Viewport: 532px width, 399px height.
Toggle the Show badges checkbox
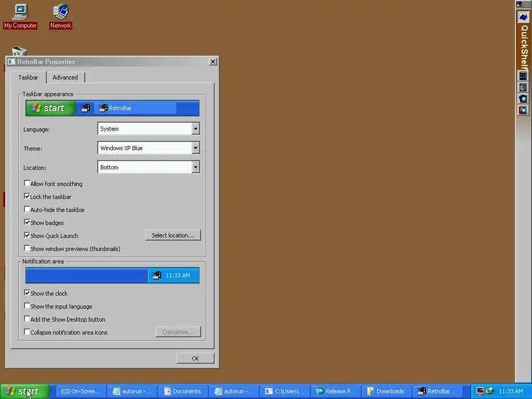coord(27,222)
